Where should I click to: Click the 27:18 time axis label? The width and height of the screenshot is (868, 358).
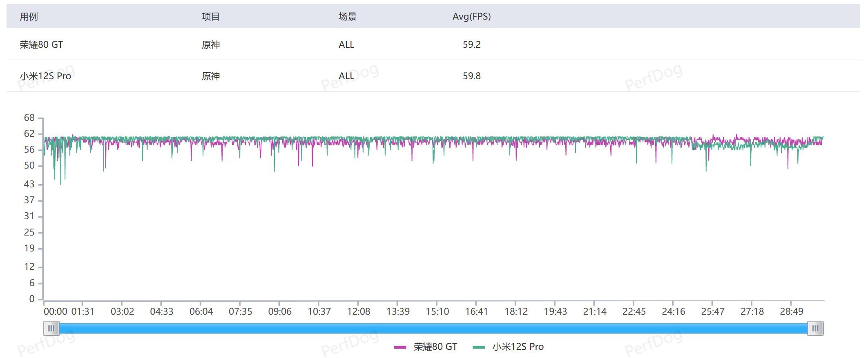tap(752, 312)
